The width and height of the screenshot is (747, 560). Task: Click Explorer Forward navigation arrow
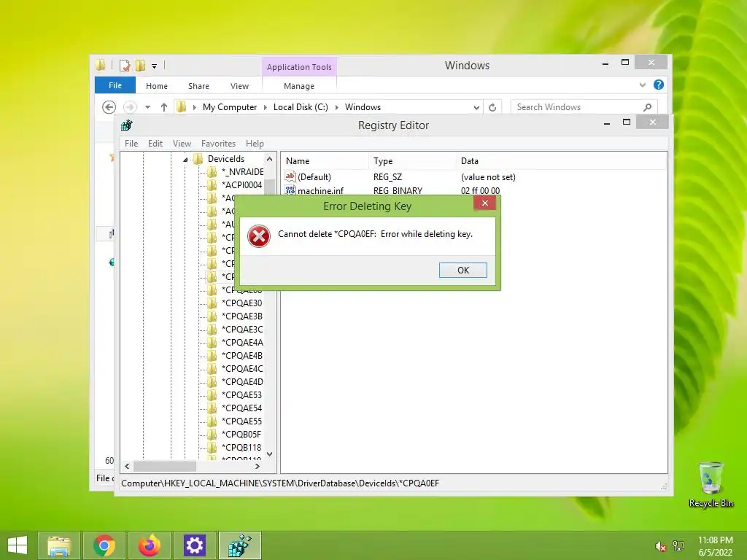point(130,107)
